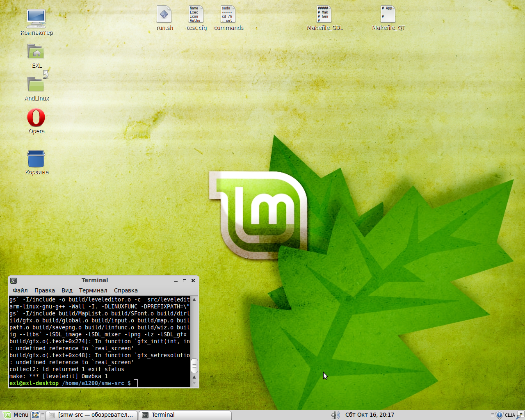Viewport: 525px width, 420px height.
Task: Open the network connection tray icon
Action: pos(520,415)
